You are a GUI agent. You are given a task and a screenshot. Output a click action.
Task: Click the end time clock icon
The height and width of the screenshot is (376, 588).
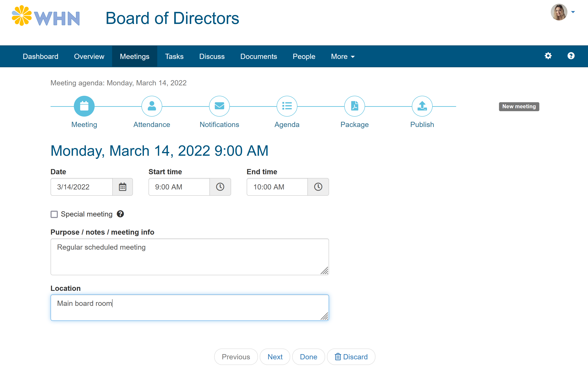tap(318, 187)
